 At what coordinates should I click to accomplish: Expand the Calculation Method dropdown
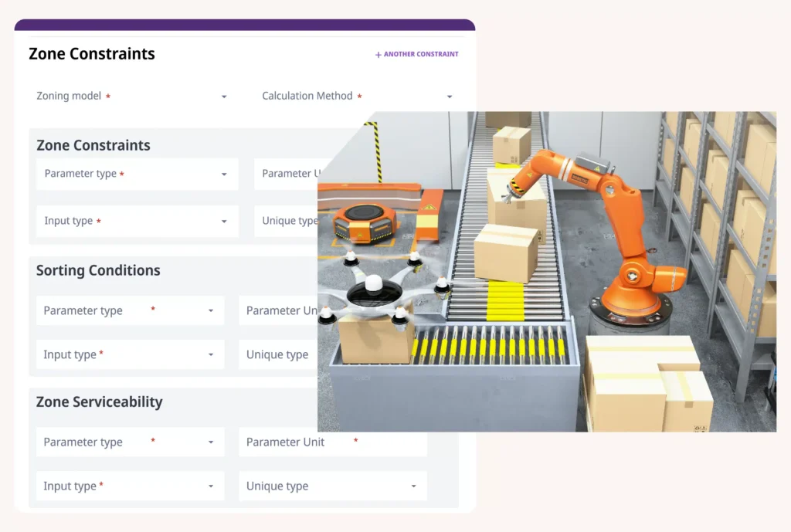pyautogui.click(x=357, y=97)
